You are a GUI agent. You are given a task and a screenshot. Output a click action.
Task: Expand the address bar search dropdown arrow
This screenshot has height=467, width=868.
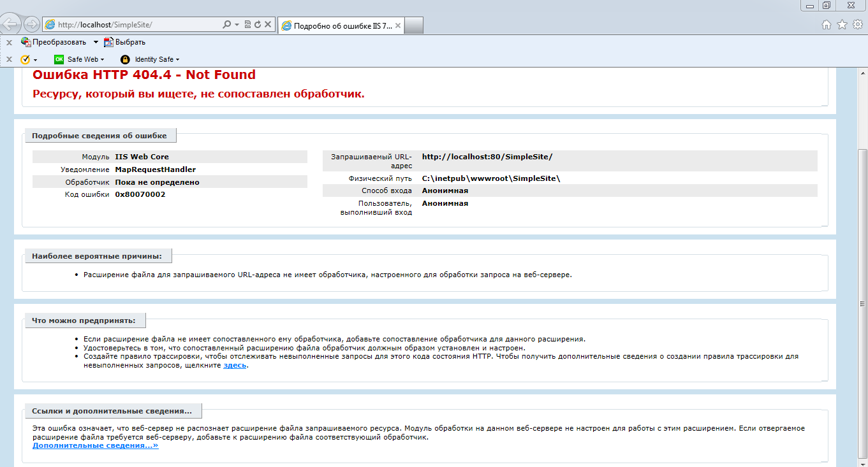click(237, 25)
